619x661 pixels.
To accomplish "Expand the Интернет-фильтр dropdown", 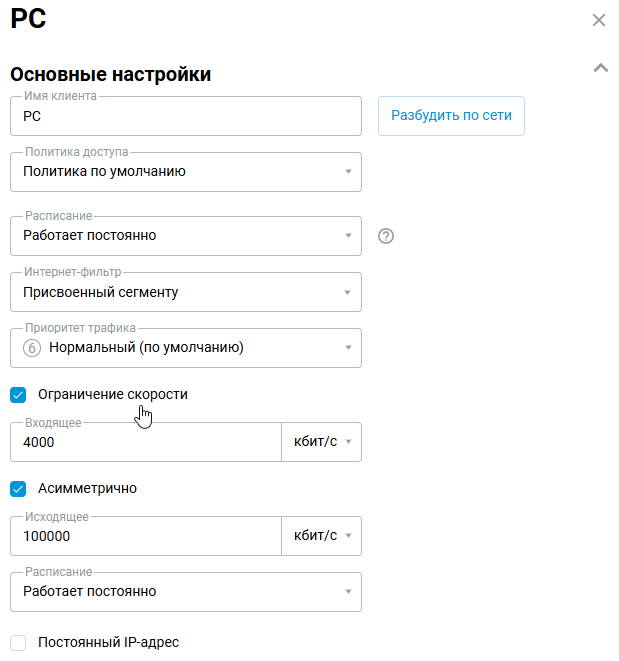I will tap(185, 292).
